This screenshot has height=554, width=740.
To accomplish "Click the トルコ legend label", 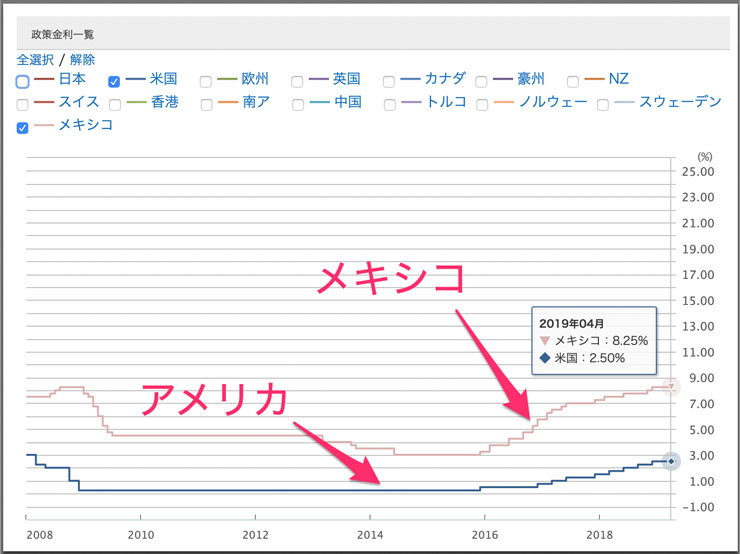I will [446, 102].
